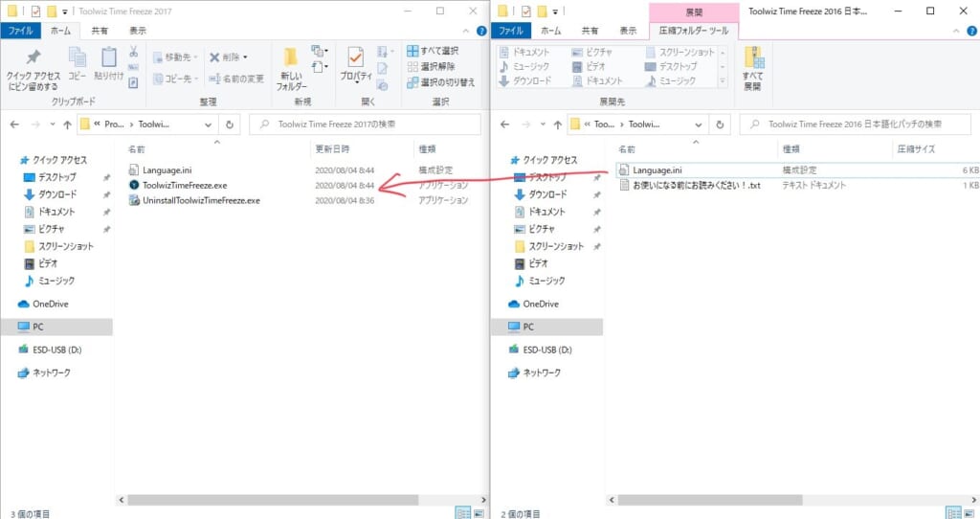Choose ピクチャ extract destination in right ribbon
The width and height of the screenshot is (980, 519).
point(592,52)
